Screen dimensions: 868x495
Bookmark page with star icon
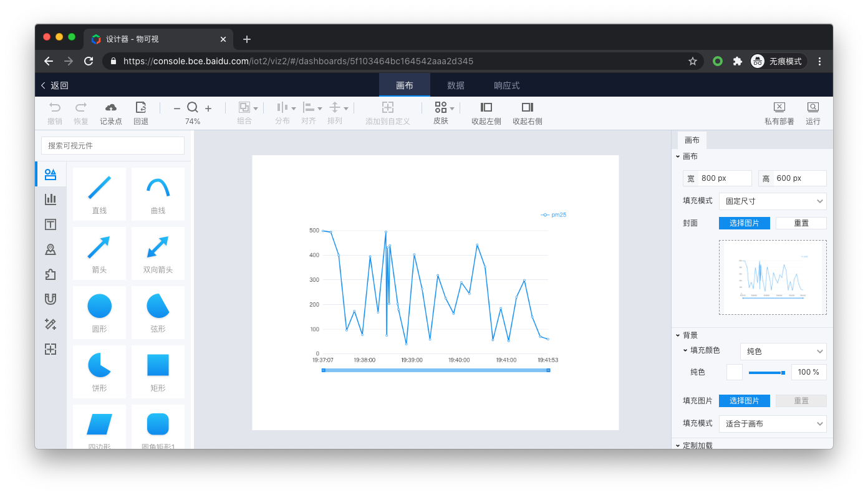pyautogui.click(x=692, y=61)
